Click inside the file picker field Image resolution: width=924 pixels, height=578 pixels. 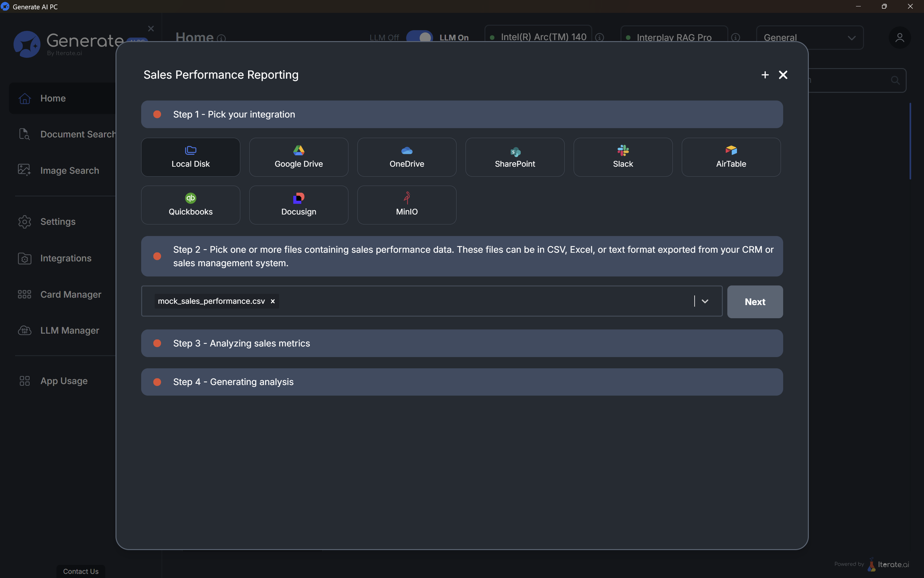[432, 301]
